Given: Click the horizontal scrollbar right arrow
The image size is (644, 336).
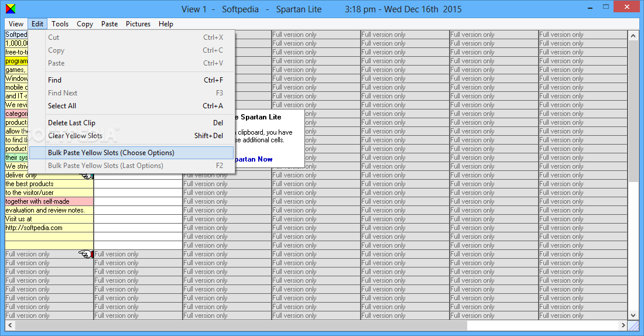Looking at the screenshot, I should tap(623, 325).
